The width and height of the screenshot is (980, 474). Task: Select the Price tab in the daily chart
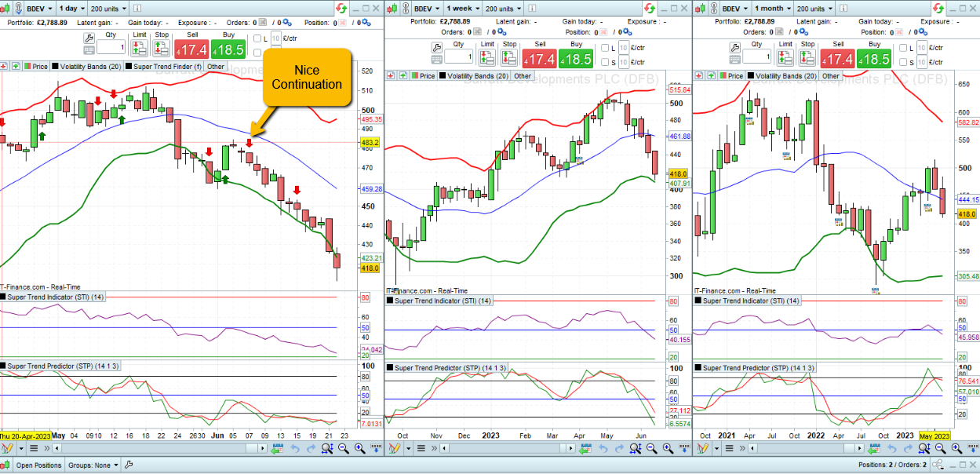(x=36, y=67)
